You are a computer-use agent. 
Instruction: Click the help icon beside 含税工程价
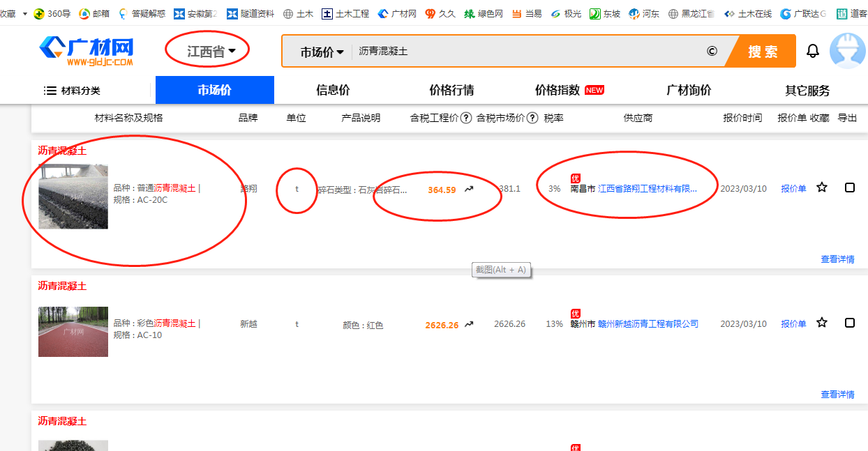pos(466,118)
